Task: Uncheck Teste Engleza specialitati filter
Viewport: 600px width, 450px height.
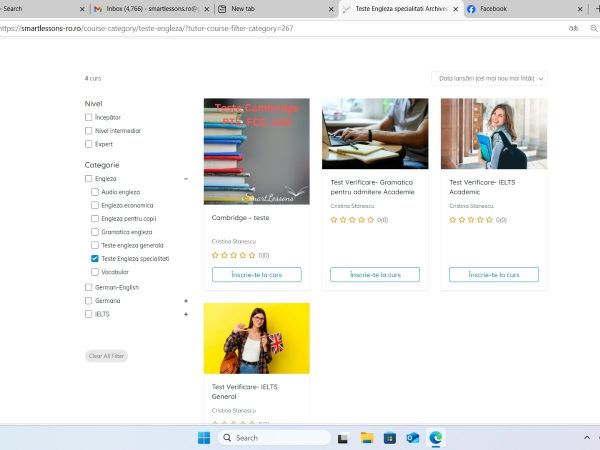Action: click(95, 258)
